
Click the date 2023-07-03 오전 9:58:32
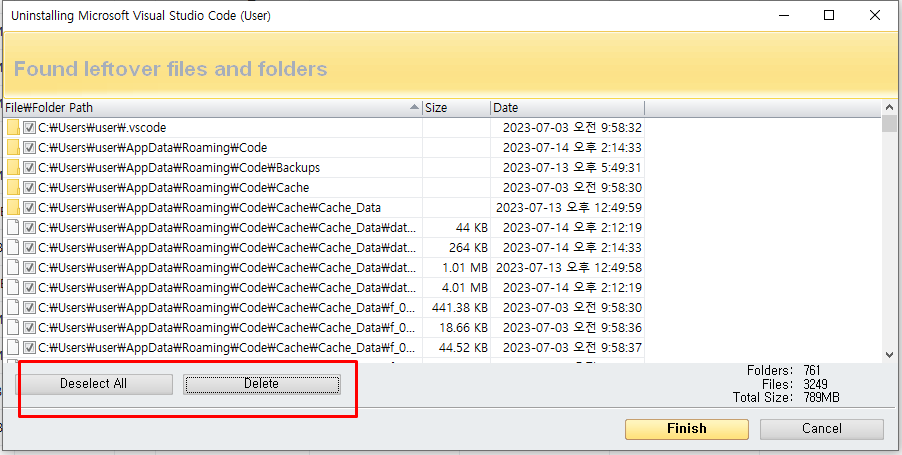pyautogui.click(x=572, y=128)
